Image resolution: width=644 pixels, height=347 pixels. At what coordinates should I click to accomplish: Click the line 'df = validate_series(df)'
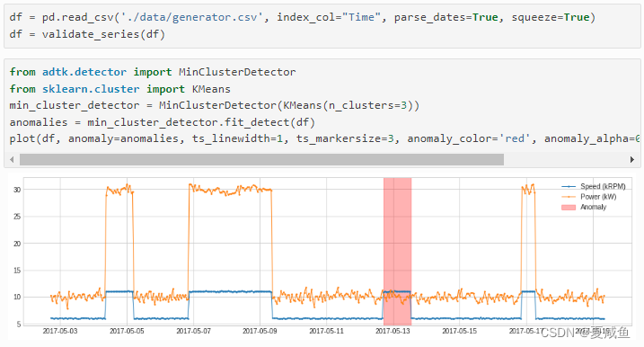click(x=87, y=34)
